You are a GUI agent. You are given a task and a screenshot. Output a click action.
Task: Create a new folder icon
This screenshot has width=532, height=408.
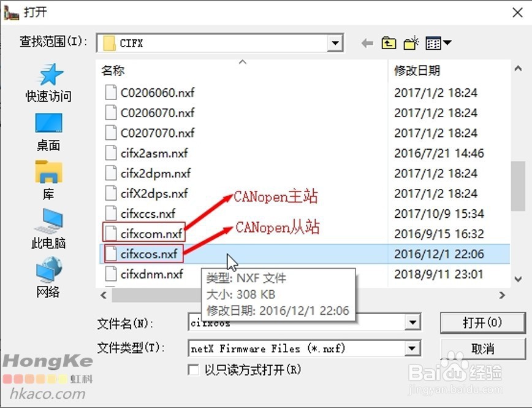411,43
